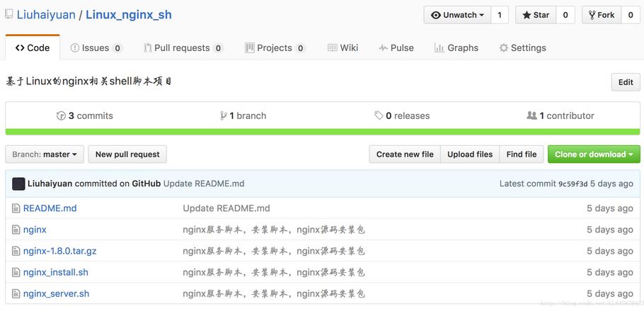Click the Star button
This screenshot has height=309, width=644.
click(536, 15)
